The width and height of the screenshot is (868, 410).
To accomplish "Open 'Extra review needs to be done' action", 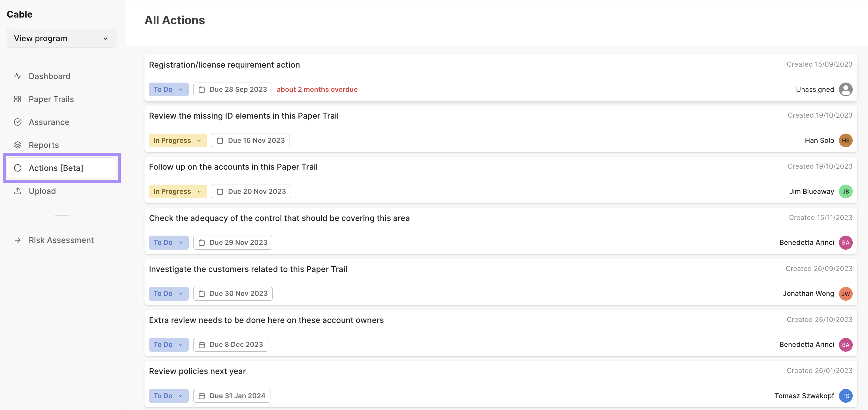I will click(x=266, y=320).
